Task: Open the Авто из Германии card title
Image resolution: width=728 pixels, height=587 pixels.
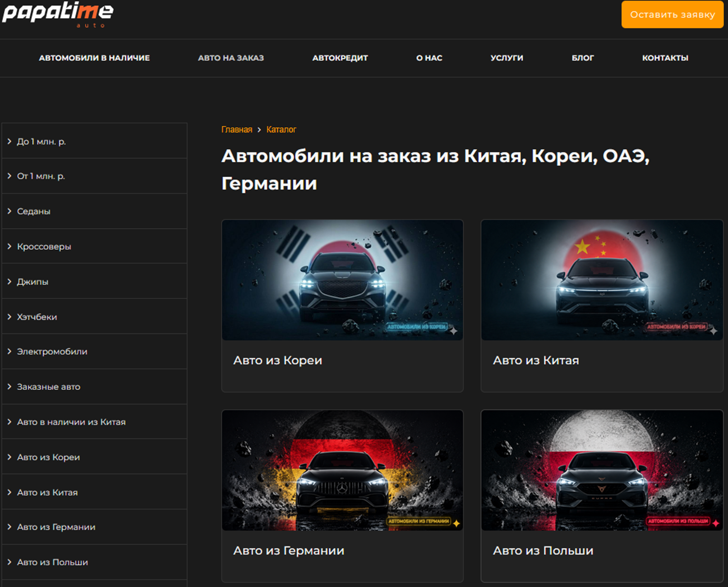Action: (289, 550)
